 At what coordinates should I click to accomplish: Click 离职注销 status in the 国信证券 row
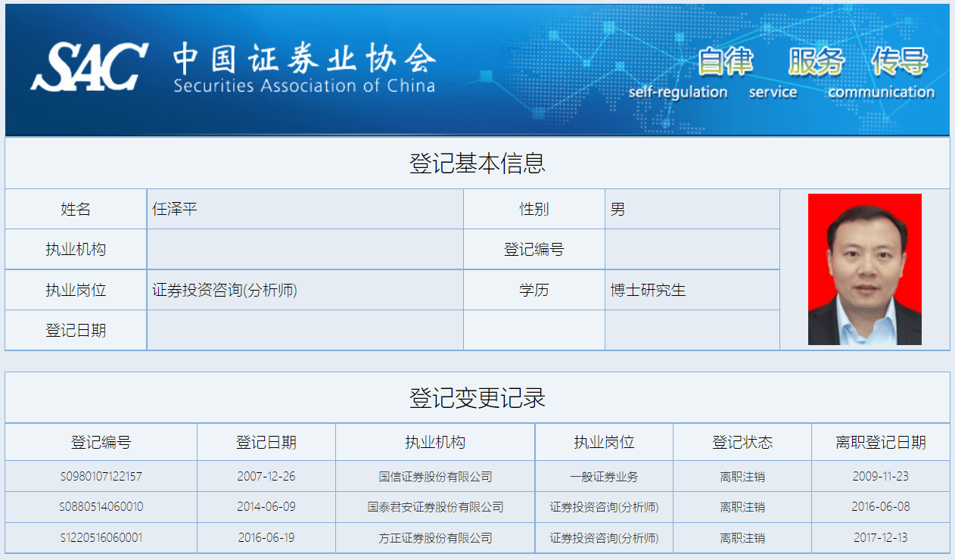coord(742,477)
